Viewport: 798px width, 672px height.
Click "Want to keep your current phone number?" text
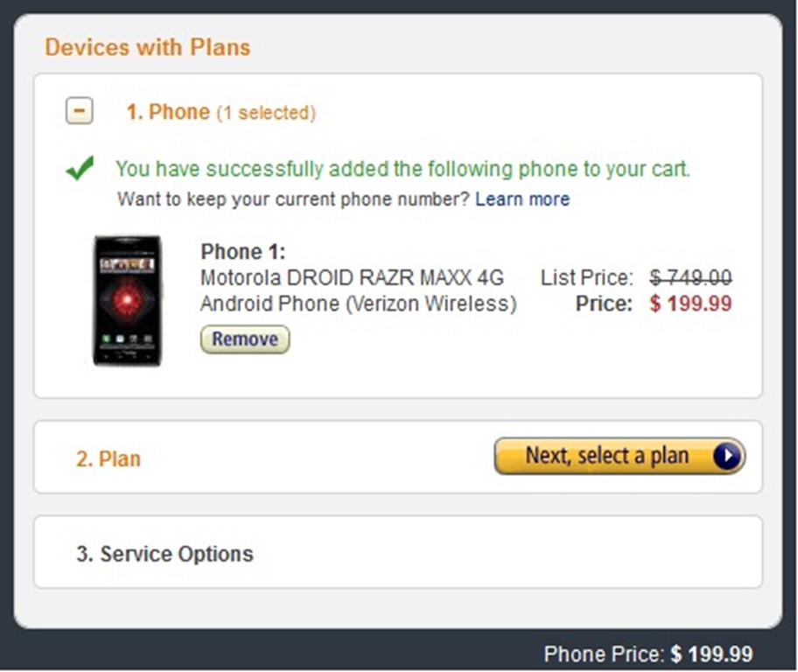pyautogui.click(x=294, y=199)
